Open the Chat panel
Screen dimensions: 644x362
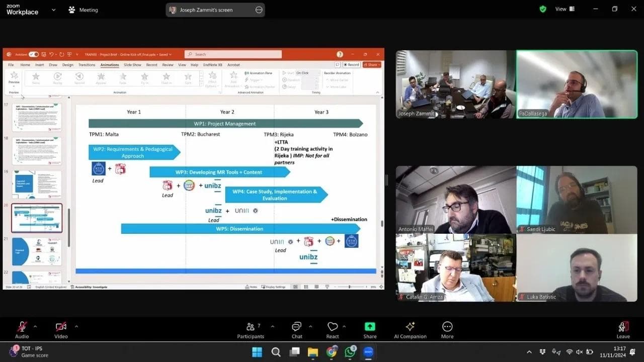297,327
